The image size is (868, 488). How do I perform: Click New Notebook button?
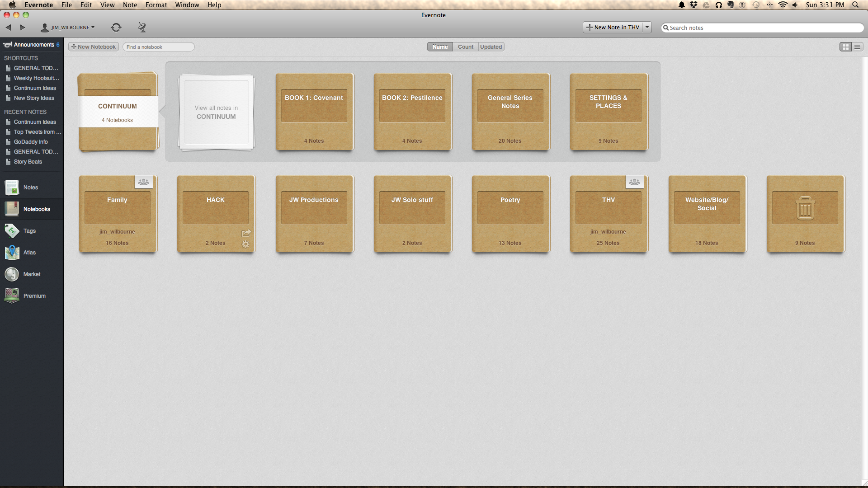94,47
